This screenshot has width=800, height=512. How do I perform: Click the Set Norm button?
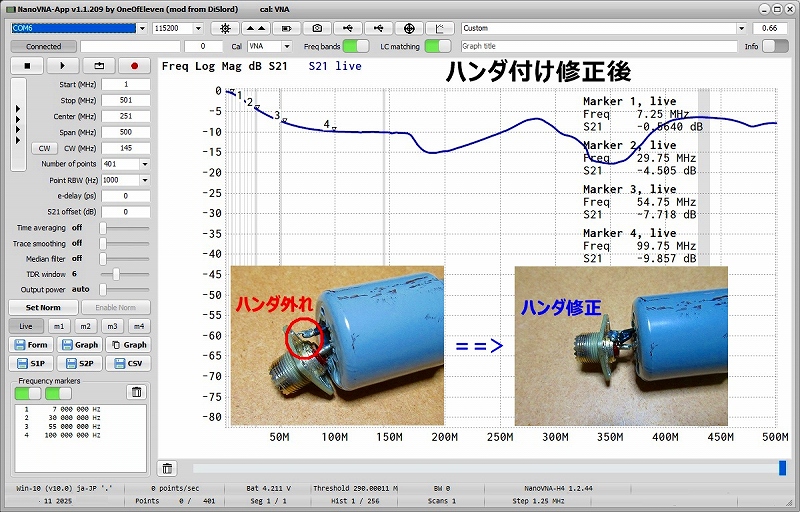[x=43, y=307]
